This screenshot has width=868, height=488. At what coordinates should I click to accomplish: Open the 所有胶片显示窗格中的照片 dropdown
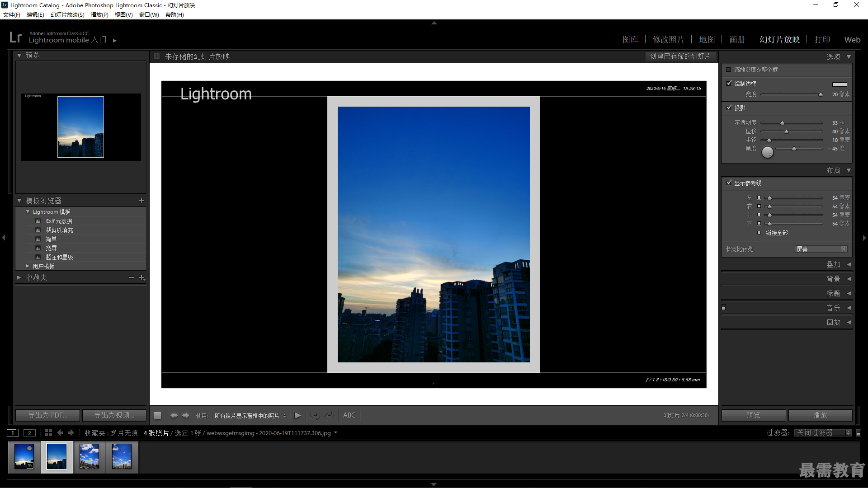(x=250, y=416)
